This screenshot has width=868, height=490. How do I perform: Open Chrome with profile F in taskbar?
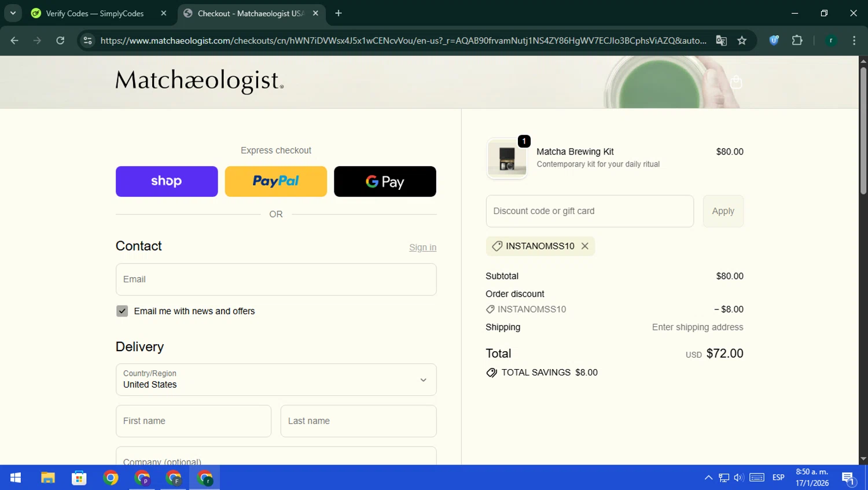pyautogui.click(x=174, y=478)
